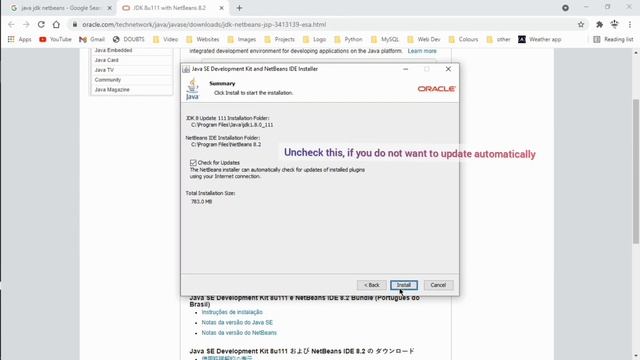Open Logo bookmarks folder
Screen dimensions: 640x360
314,39
